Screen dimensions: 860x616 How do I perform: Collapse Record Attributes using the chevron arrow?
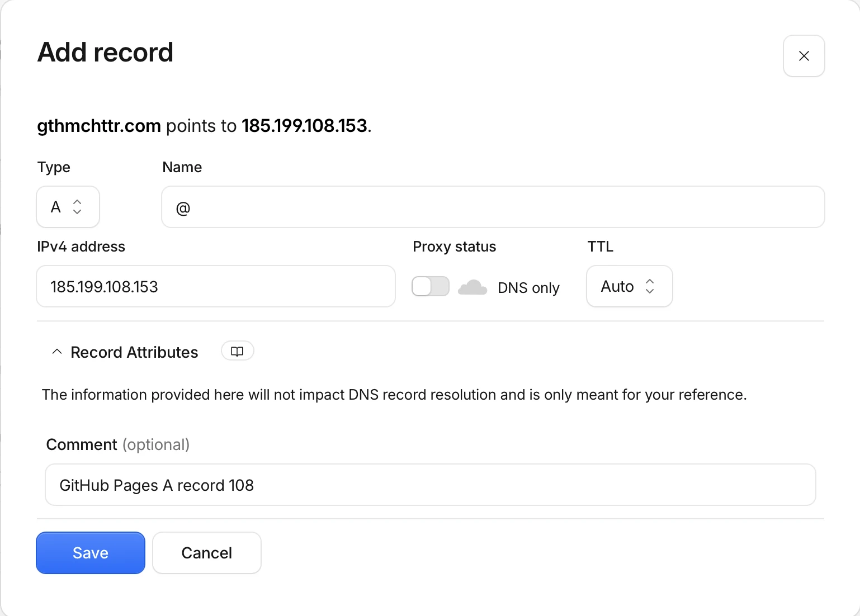56,352
